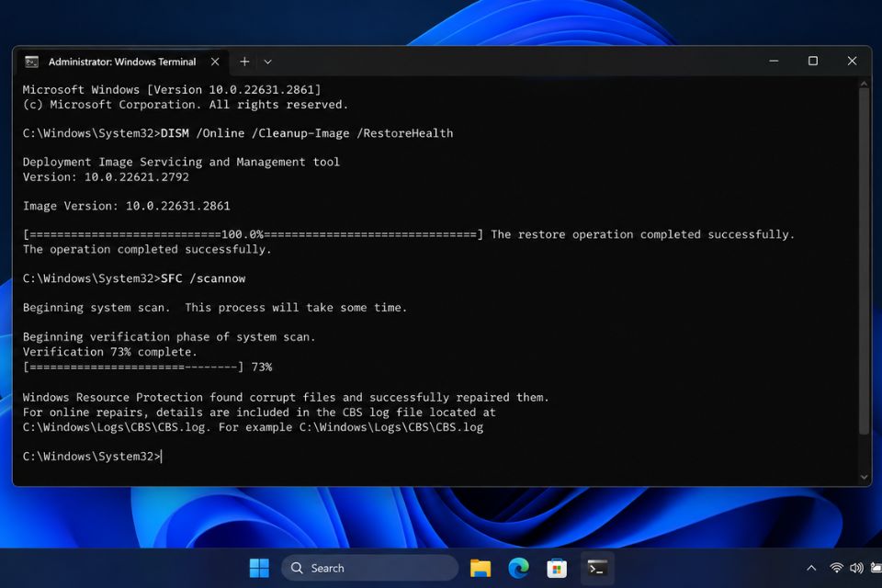Open the Wi-Fi network icon
Image resolution: width=882 pixels, height=588 pixels.
[836, 569]
